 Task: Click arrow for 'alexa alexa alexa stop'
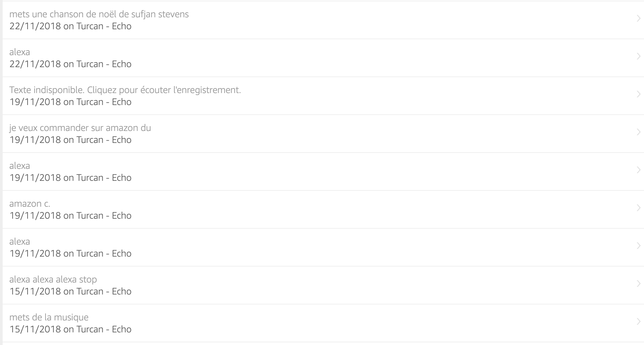[x=638, y=284]
